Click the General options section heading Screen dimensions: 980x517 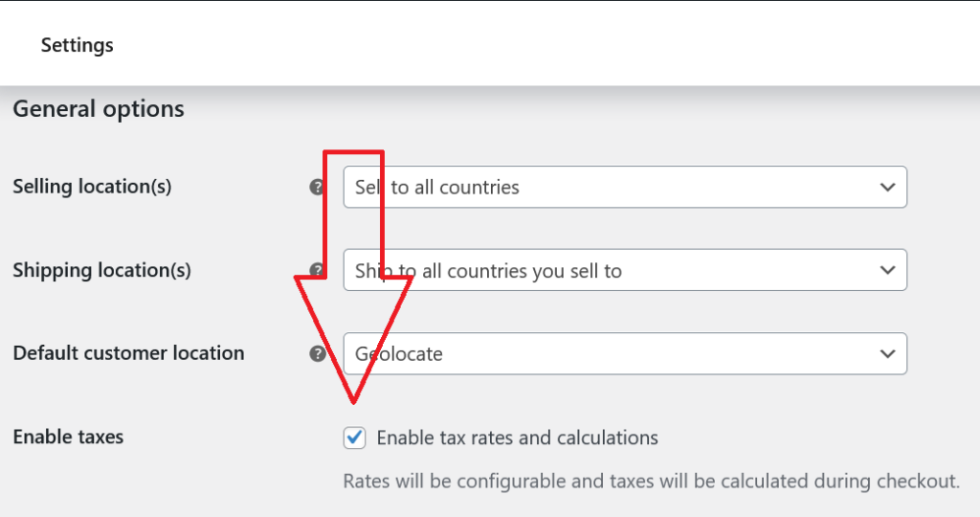[99, 109]
